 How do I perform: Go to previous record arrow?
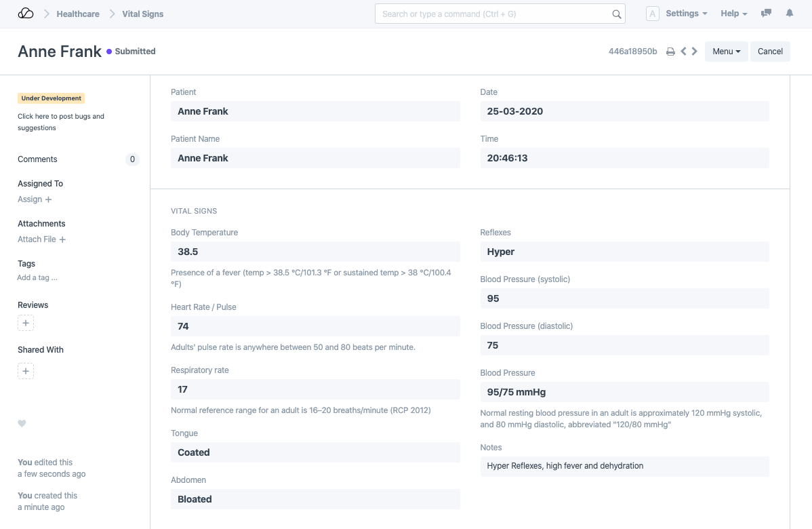(683, 52)
